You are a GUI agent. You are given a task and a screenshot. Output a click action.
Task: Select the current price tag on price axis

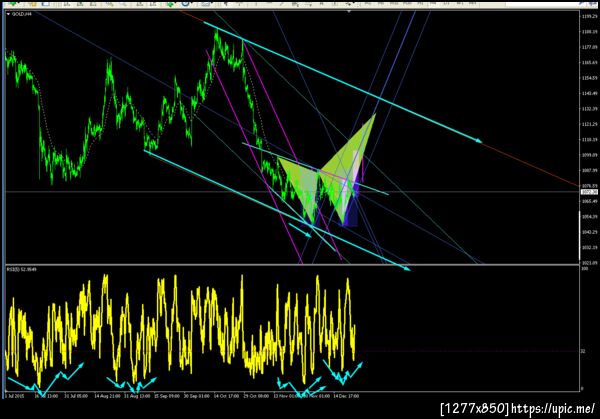(589, 192)
